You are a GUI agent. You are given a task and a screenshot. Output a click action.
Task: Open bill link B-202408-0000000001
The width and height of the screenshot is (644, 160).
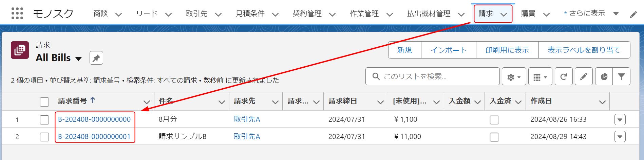(x=94, y=137)
